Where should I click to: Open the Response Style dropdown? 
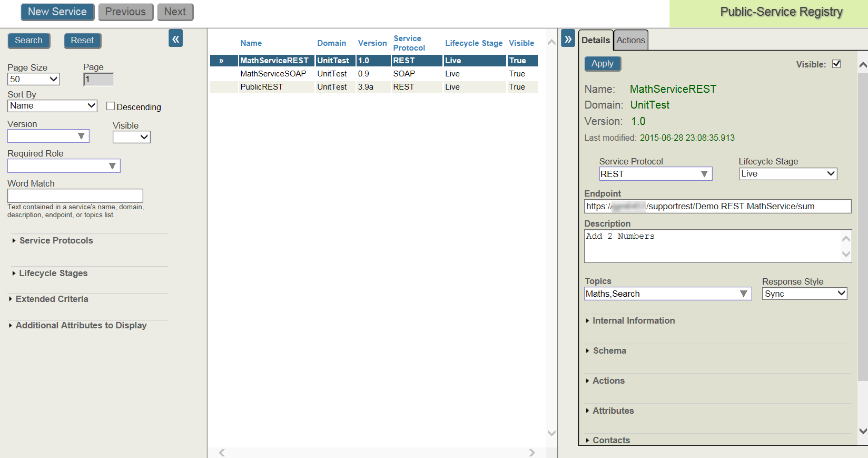pos(805,294)
